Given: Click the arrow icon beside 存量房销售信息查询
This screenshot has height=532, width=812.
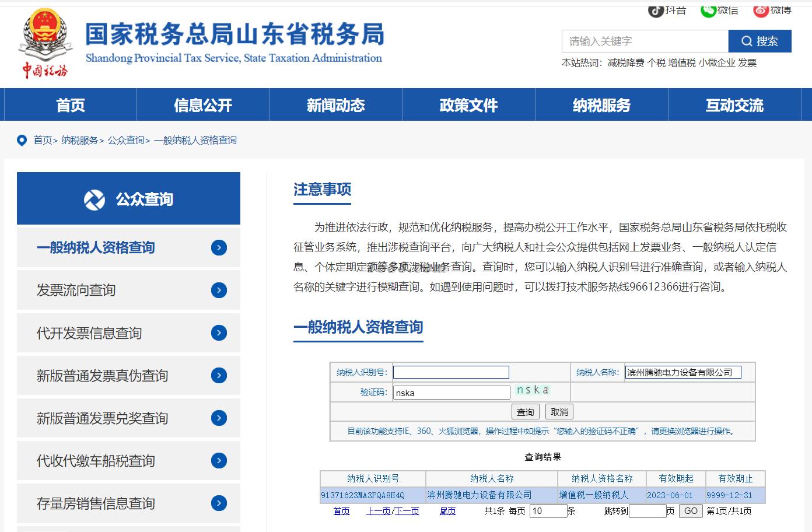Looking at the screenshot, I should 219,503.
